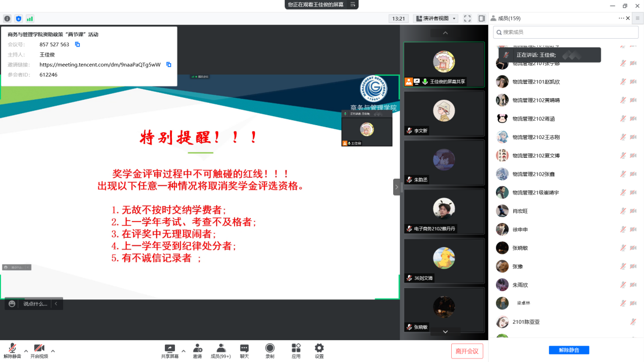Click the 搜索成员 search field
Screen dimensions: 644x362
point(566,32)
